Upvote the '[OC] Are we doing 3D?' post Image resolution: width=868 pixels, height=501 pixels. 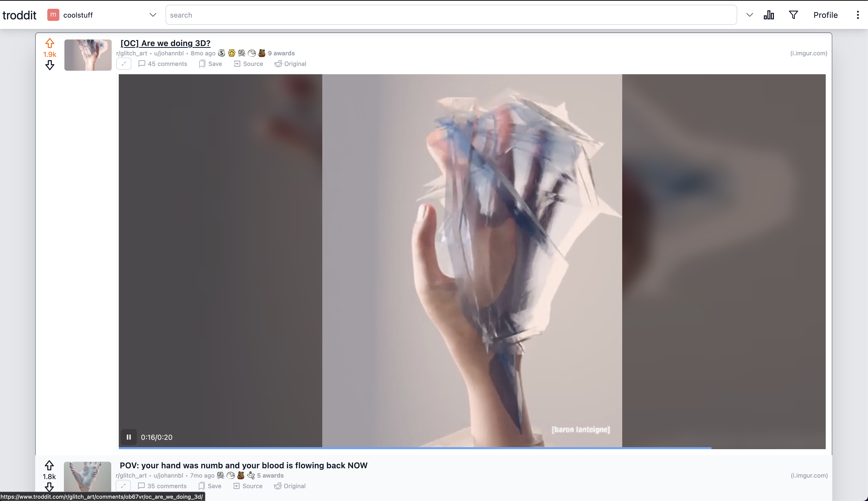(50, 43)
